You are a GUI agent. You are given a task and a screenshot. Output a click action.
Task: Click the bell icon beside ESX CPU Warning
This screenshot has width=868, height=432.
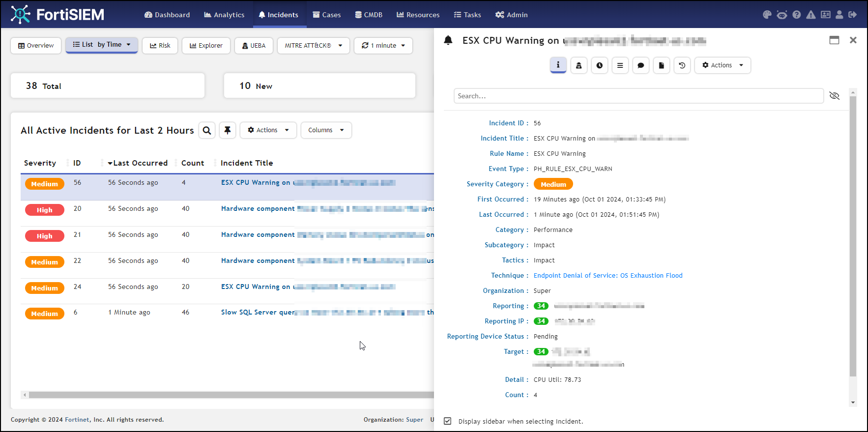tap(448, 40)
